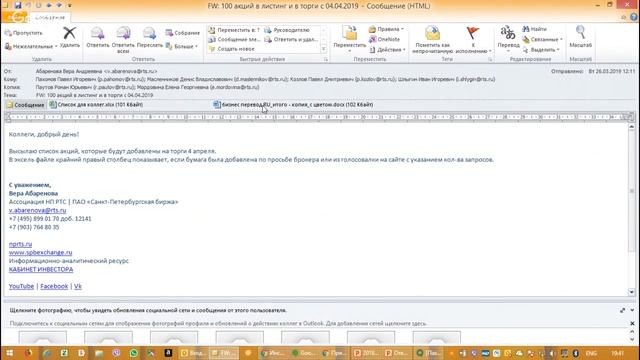
Task: Open the File backstage tab
Action: [14, 18]
